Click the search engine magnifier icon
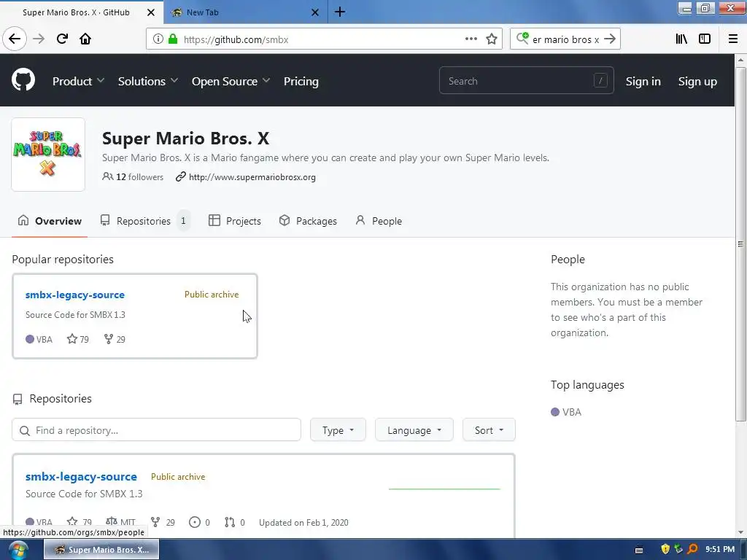This screenshot has width=747, height=560. pyautogui.click(x=522, y=38)
